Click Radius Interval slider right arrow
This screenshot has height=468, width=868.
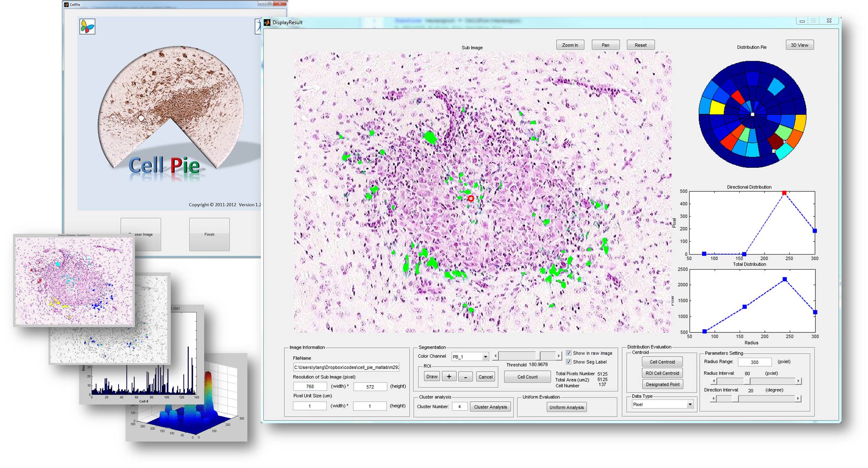click(x=799, y=381)
